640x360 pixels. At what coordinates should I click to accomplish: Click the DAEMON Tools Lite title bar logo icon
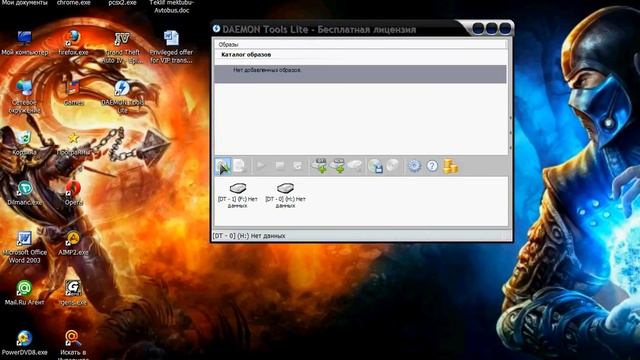[216, 29]
